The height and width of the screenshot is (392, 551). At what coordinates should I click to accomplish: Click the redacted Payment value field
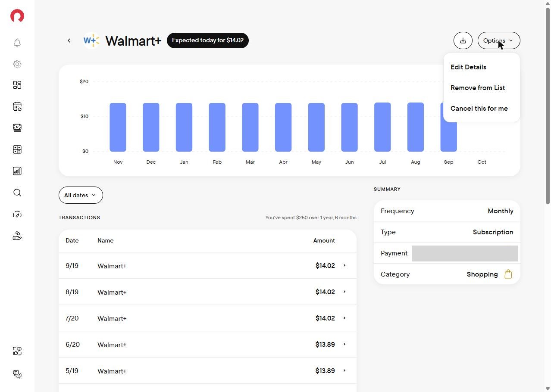coord(465,253)
